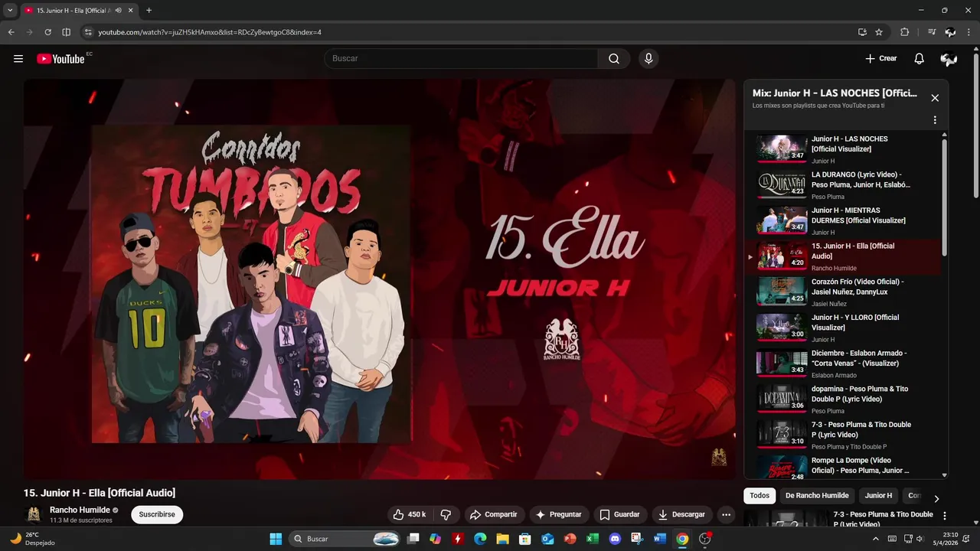Image resolution: width=980 pixels, height=551 pixels.
Task: Open Mix playlist options menu
Action: click(x=935, y=120)
